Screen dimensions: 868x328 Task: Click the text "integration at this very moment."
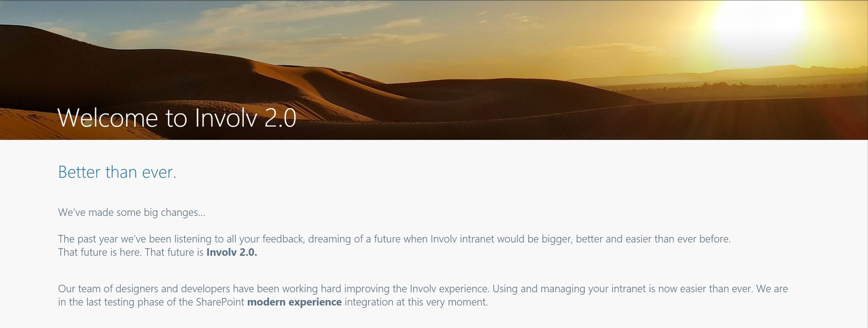pos(416,302)
